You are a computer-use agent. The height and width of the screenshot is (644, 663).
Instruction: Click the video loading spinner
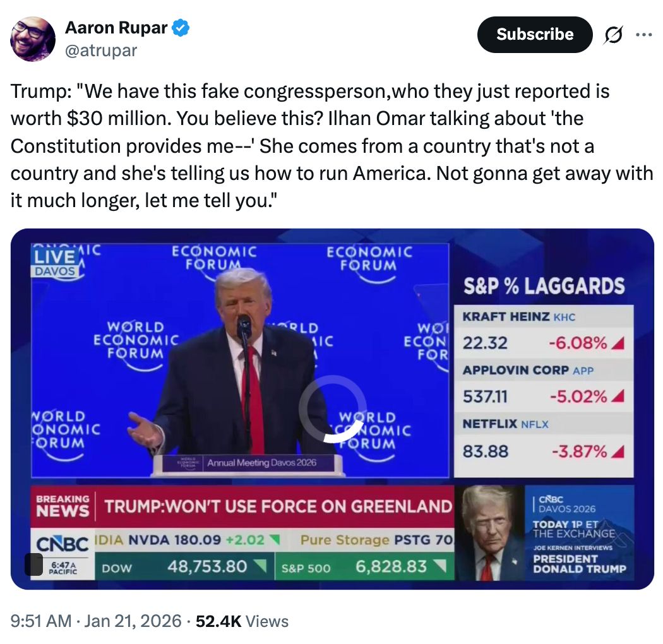click(332, 409)
